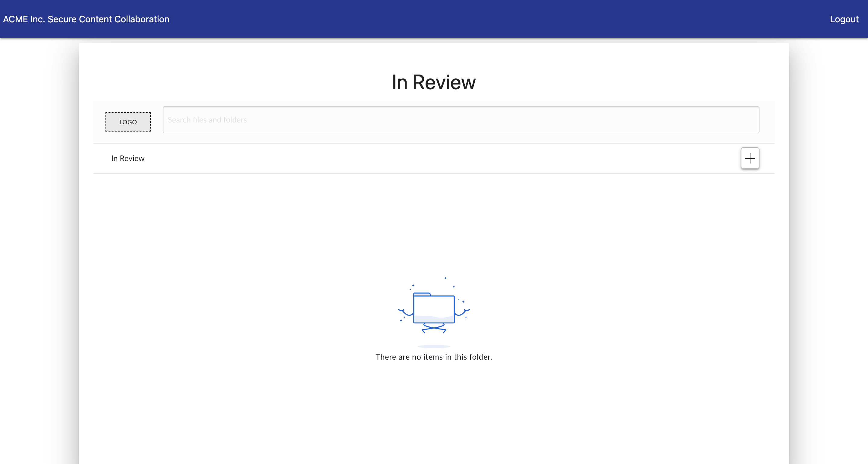Click the placeholder text in search box
The image size is (868, 464).
click(x=207, y=120)
